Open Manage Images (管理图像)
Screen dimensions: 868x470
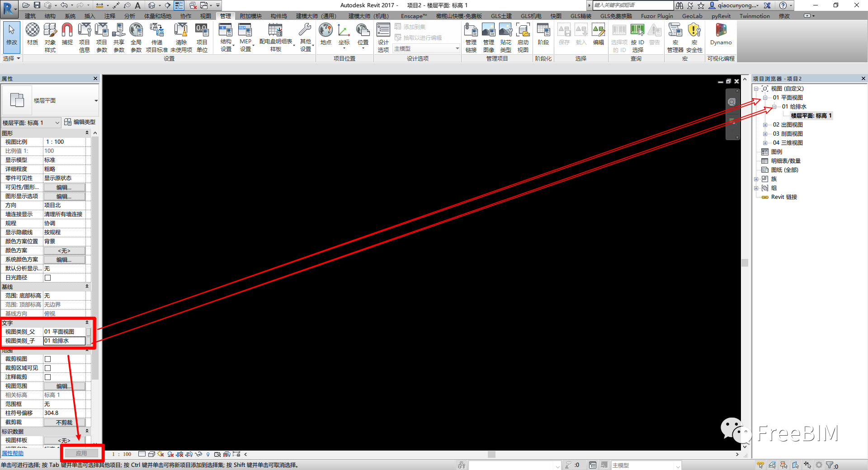tap(488, 37)
